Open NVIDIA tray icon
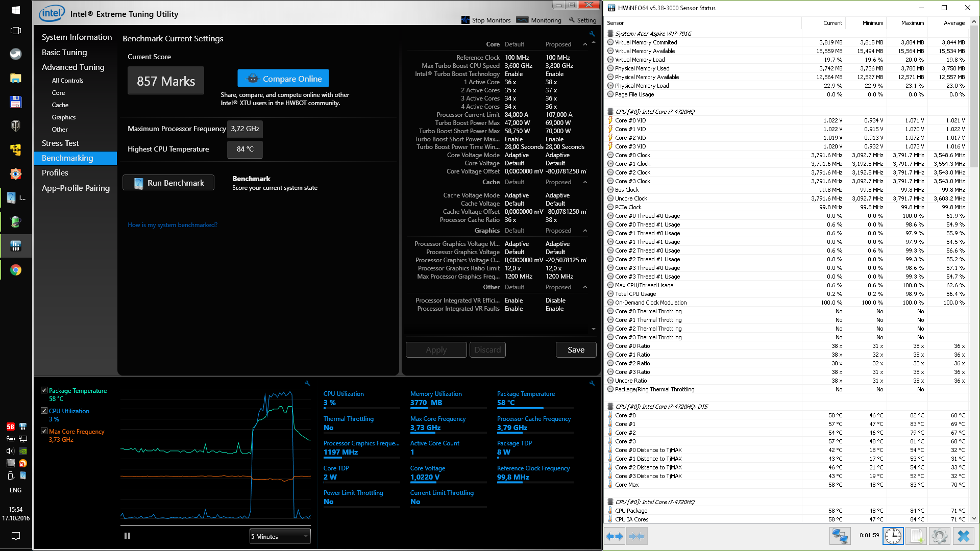 click(23, 451)
